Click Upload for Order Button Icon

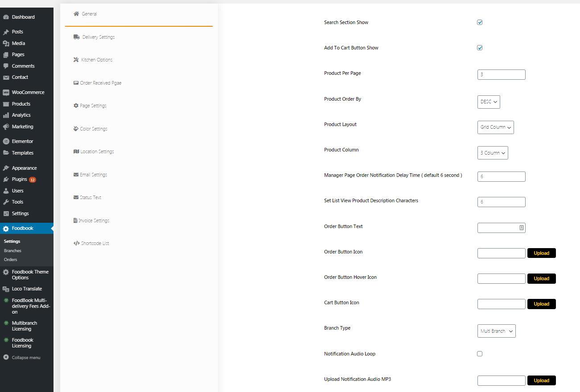click(541, 253)
